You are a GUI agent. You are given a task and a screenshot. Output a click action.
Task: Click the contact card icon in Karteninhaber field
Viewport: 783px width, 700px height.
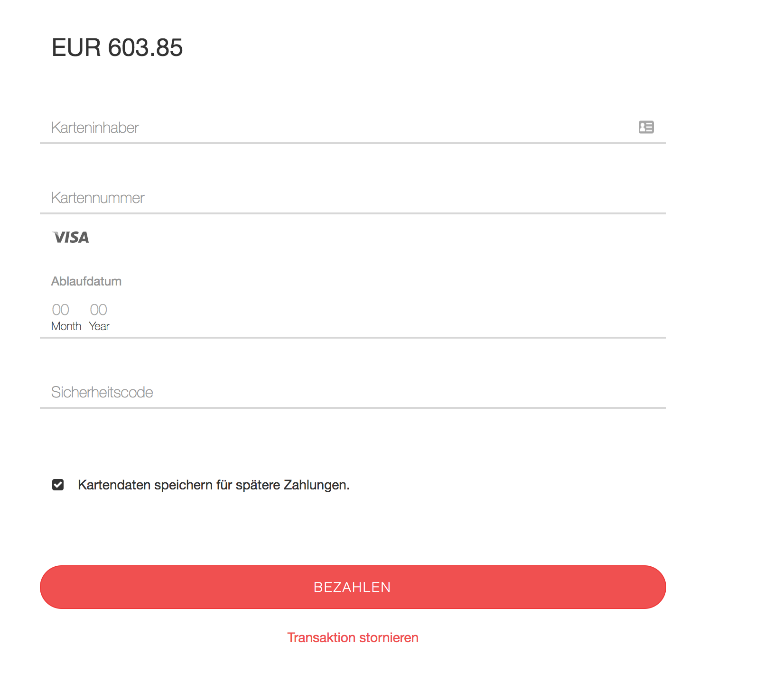[646, 127]
